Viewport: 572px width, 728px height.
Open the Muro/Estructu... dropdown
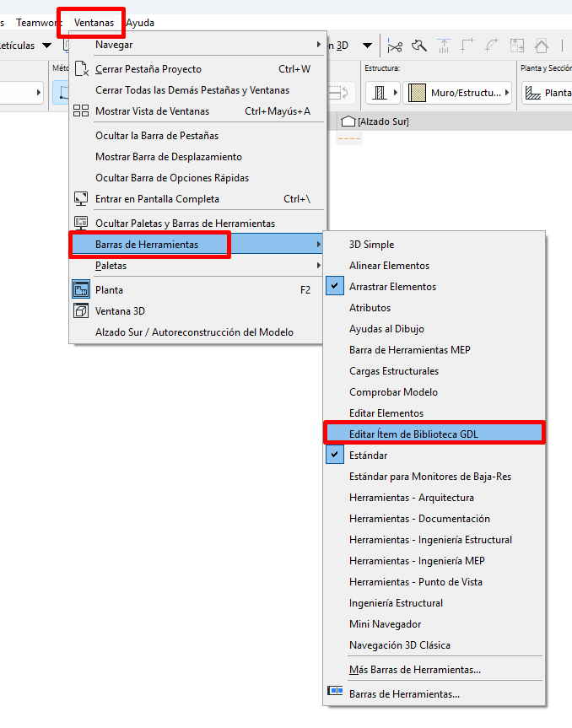click(457, 93)
